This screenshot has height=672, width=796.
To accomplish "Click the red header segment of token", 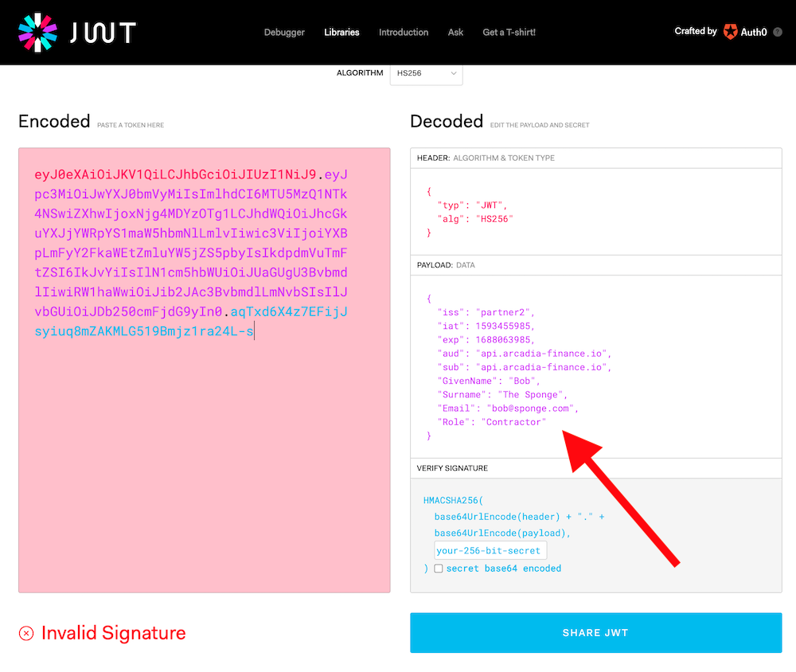I will coord(176,174).
